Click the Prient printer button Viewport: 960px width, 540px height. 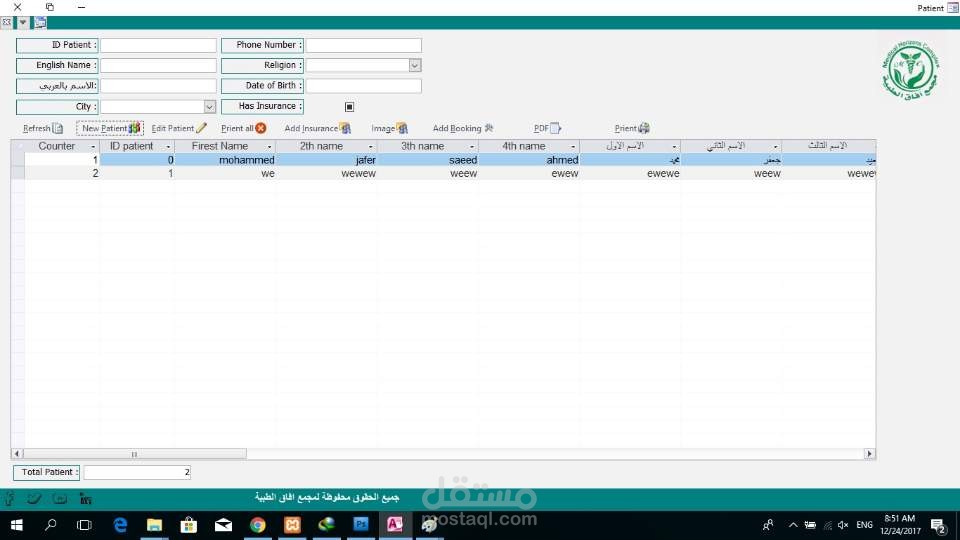(x=632, y=129)
